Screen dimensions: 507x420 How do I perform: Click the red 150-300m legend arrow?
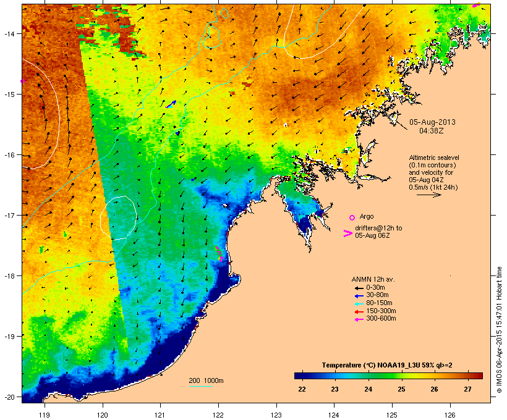[359, 311]
